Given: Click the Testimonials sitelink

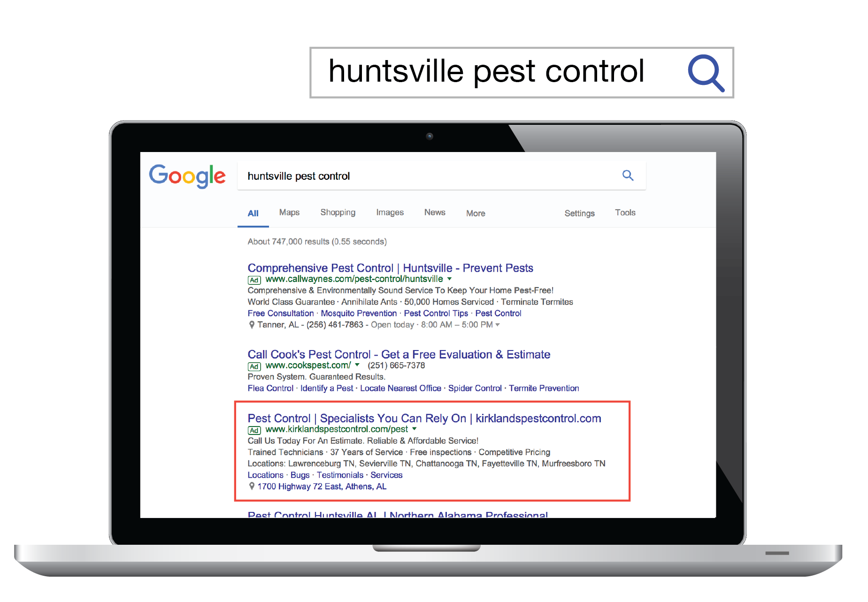Looking at the screenshot, I should [340, 475].
